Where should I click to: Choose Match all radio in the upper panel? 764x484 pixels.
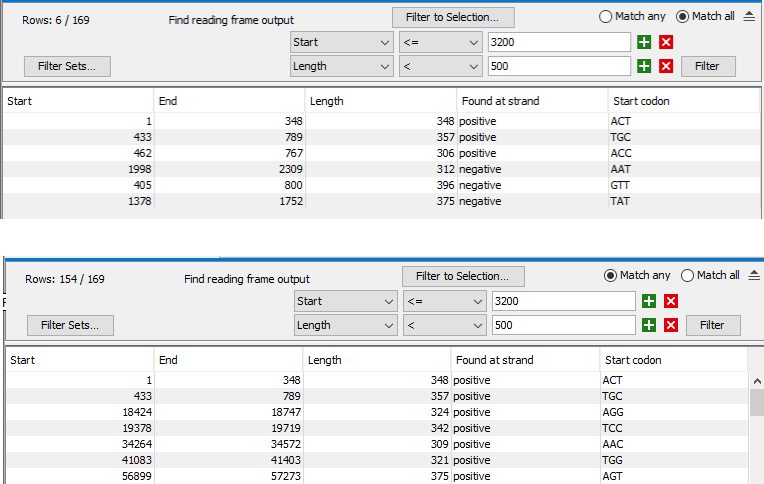684,17
